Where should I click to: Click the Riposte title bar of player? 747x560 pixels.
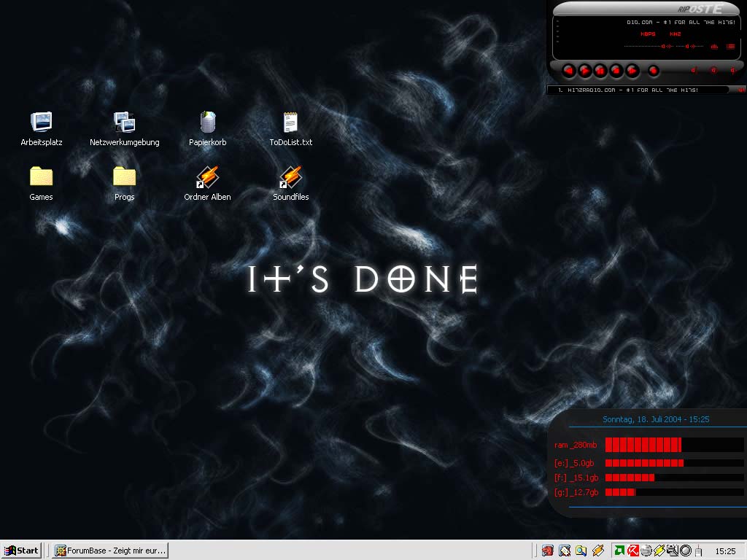[646, 9]
